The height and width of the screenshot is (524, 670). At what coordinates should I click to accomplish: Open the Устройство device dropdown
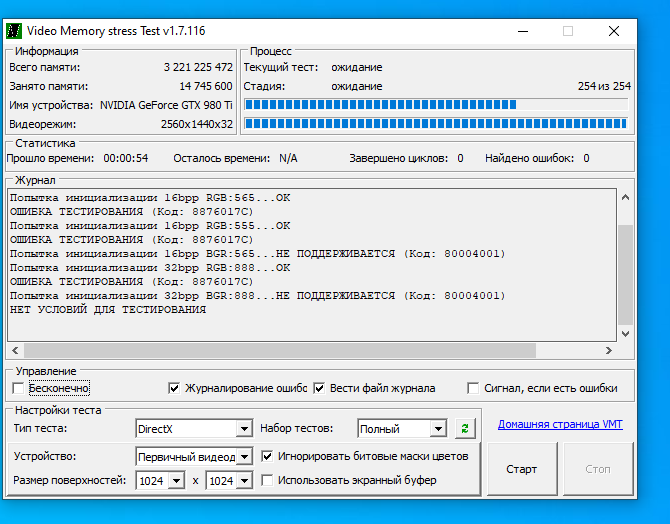[243, 457]
